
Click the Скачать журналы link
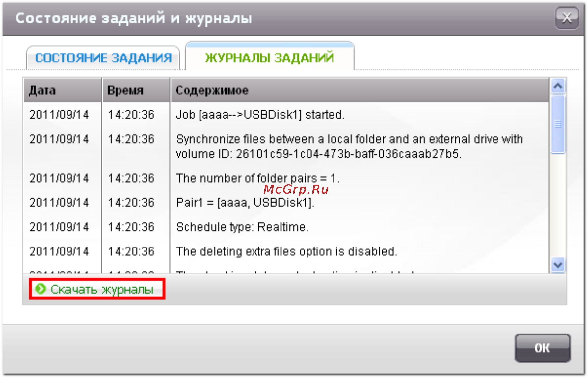pyautogui.click(x=102, y=289)
